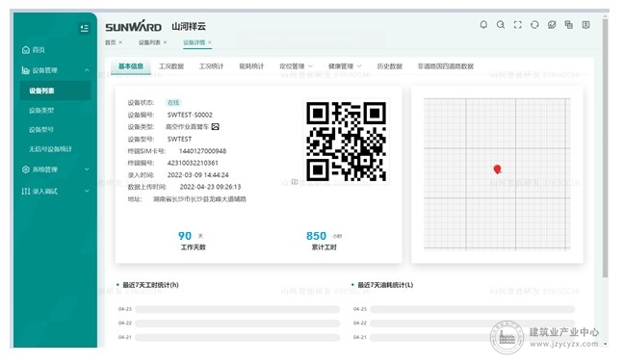Image resolution: width=624 pixels, height=364 pixels.
Task: Click SIM card number 1440127000948
Action: pyautogui.click(x=202, y=151)
